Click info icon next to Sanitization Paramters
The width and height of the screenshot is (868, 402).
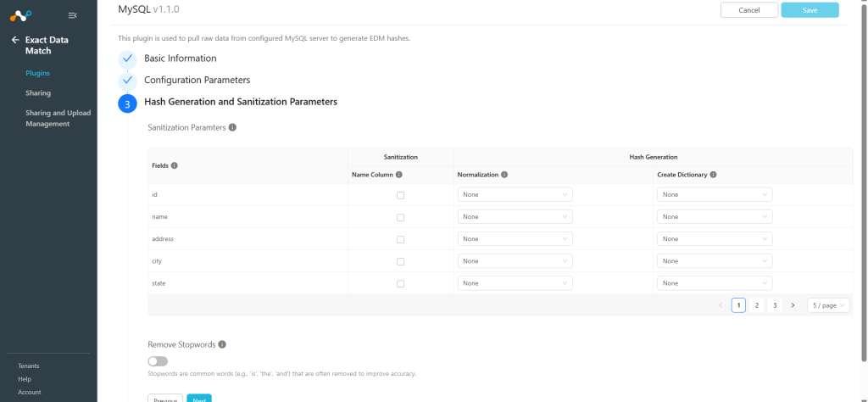pos(232,127)
